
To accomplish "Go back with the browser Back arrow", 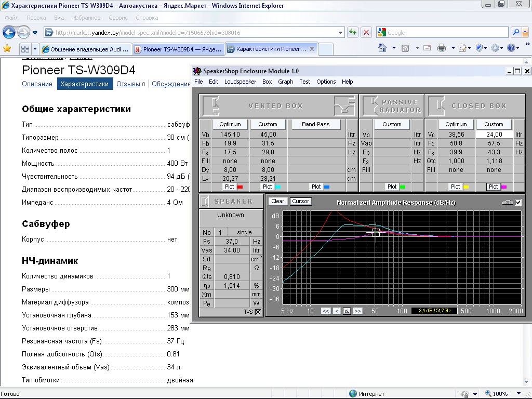I will [x=9, y=33].
